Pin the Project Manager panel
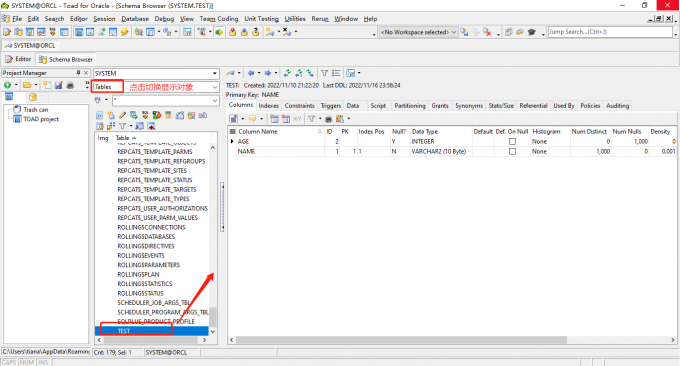Screen dimensions: 680x366 (x=78, y=73)
